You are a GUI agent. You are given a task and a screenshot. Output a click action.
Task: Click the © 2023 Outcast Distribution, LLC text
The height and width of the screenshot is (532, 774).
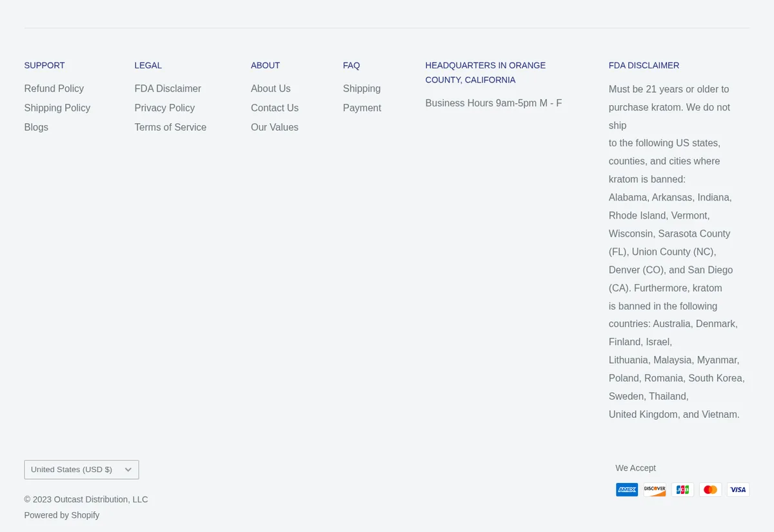86,499
